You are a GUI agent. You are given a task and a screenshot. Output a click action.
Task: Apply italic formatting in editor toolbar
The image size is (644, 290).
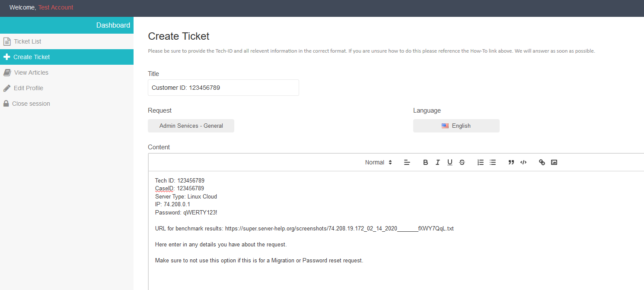point(437,162)
